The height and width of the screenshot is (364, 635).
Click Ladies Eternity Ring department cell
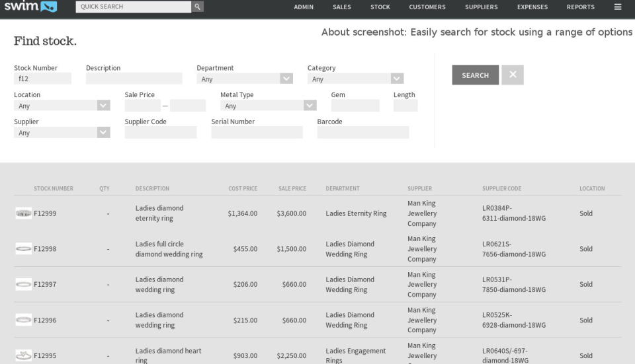tap(356, 213)
